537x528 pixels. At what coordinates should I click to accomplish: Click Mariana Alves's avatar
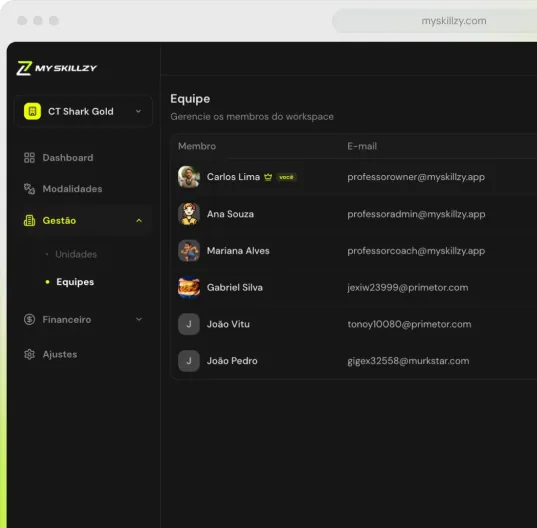(x=189, y=251)
